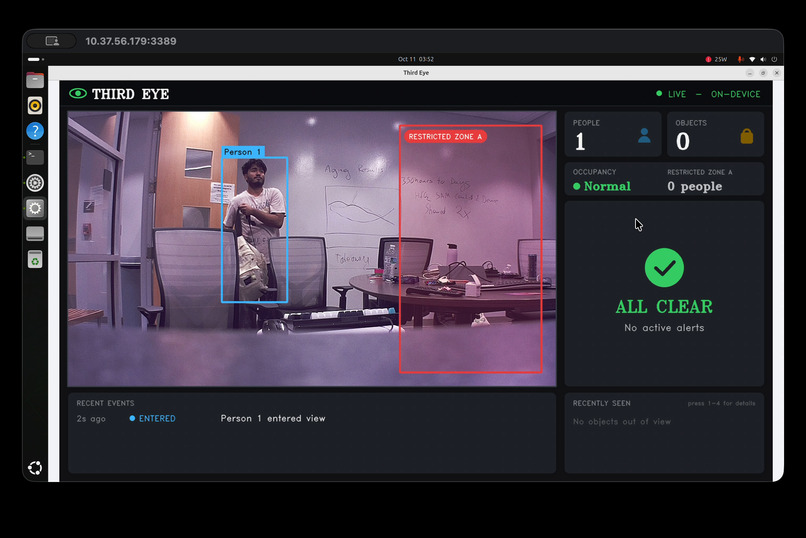The image size is (806, 538).
Task: Click the ENTERED event tag
Action: coord(157,419)
